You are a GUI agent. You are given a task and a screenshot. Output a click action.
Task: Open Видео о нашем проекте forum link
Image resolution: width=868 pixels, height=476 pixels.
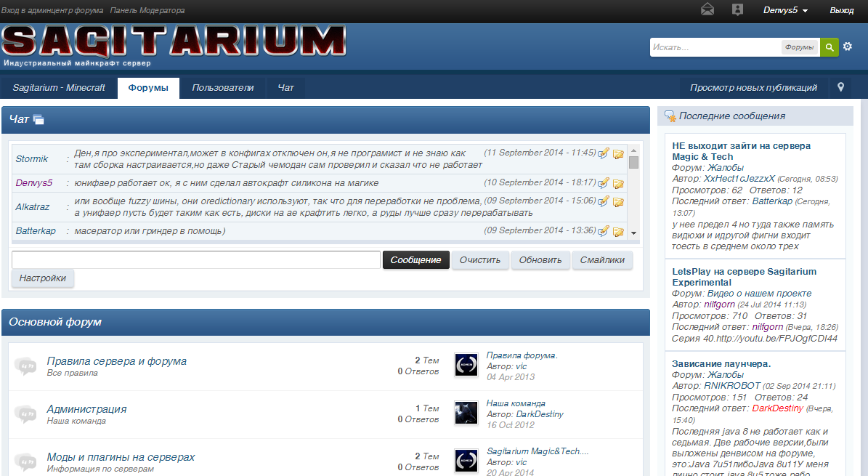(760, 294)
